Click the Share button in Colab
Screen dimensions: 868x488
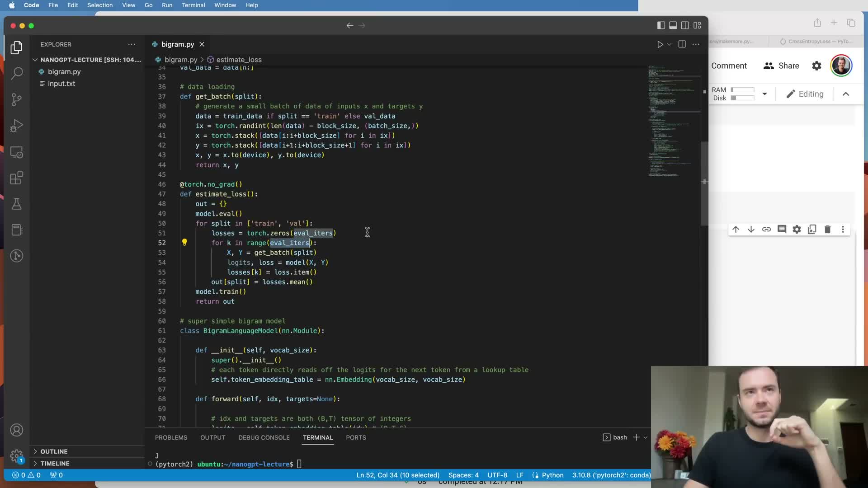782,66
